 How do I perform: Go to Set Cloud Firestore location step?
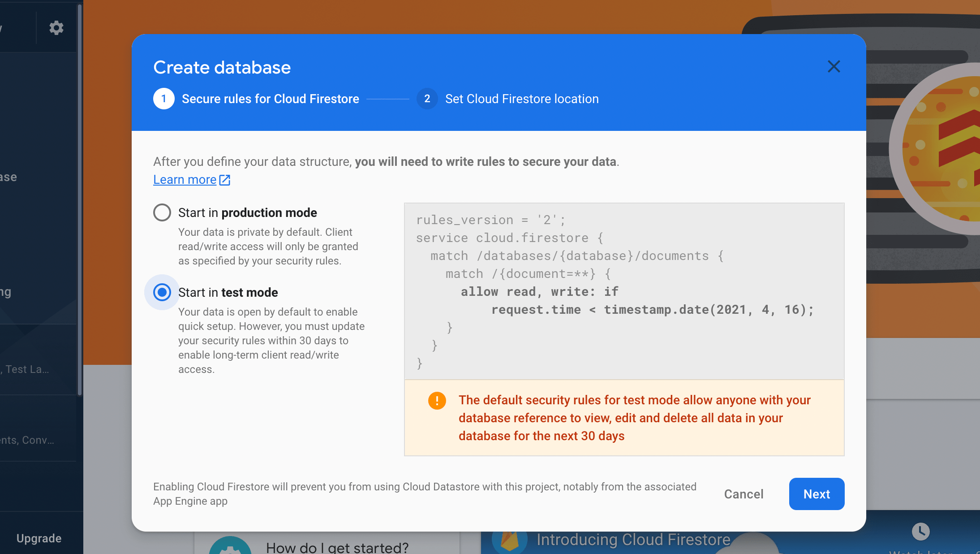pos(521,99)
